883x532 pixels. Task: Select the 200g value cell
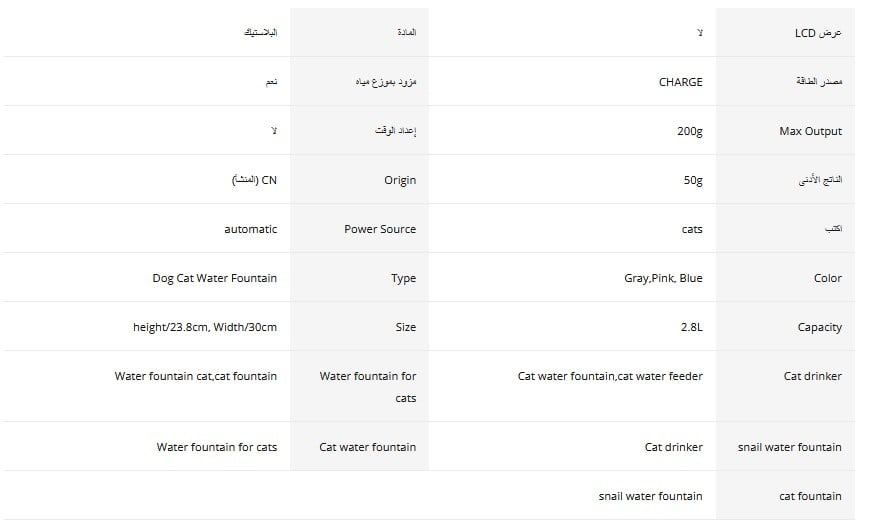pyautogui.click(x=689, y=131)
